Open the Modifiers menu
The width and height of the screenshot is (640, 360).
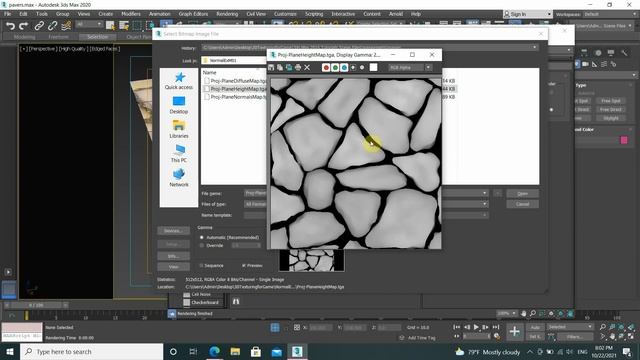[x=131, y=14]
